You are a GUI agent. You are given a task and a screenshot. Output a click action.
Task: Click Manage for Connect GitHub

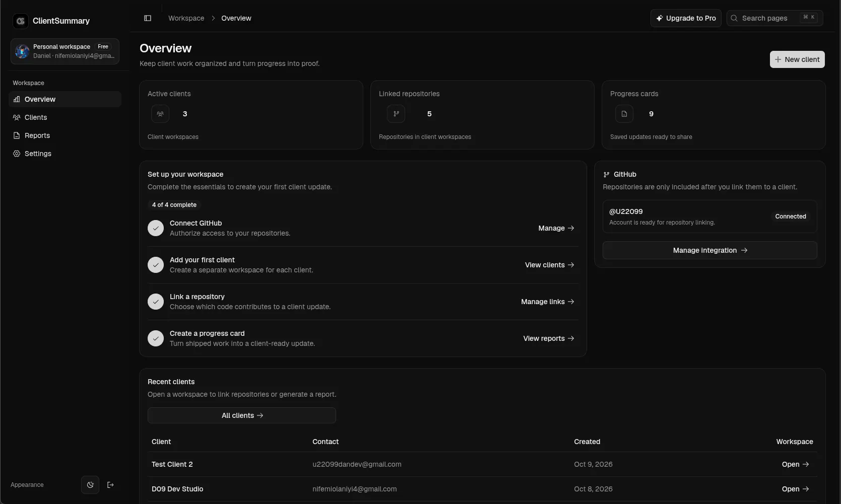[x=556, y=228]
